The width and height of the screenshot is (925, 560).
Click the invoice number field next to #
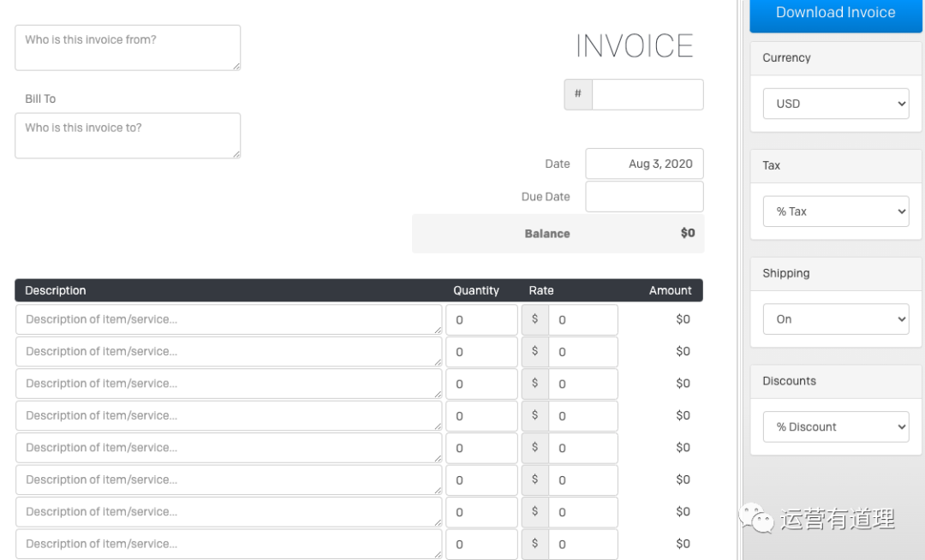click(x=647, y=95)
